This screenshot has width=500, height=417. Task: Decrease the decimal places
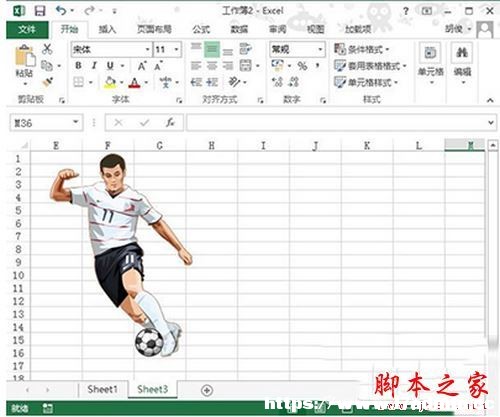click(293, 82)
